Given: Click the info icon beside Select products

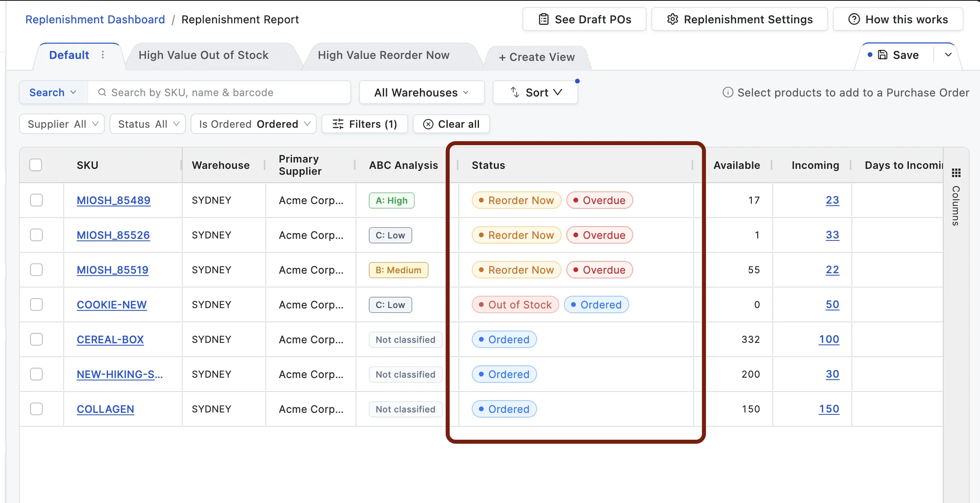Looking at the screenshot, I should tap(728, 92).
